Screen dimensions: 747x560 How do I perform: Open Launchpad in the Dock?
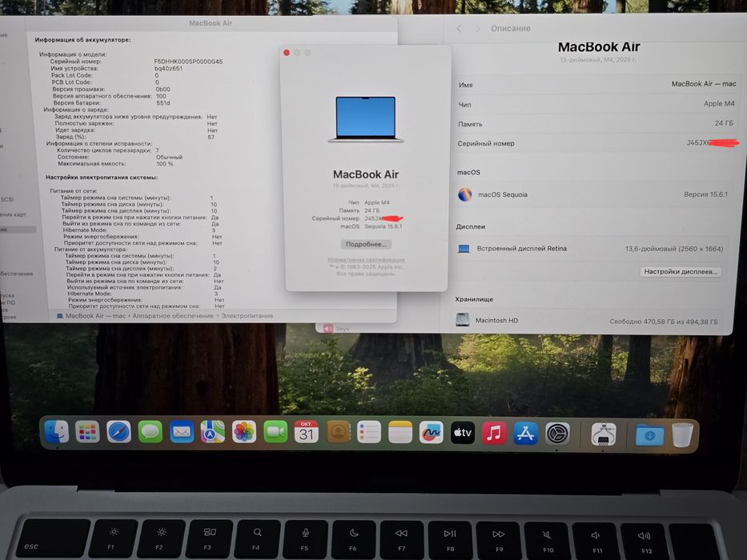point(87,432)
